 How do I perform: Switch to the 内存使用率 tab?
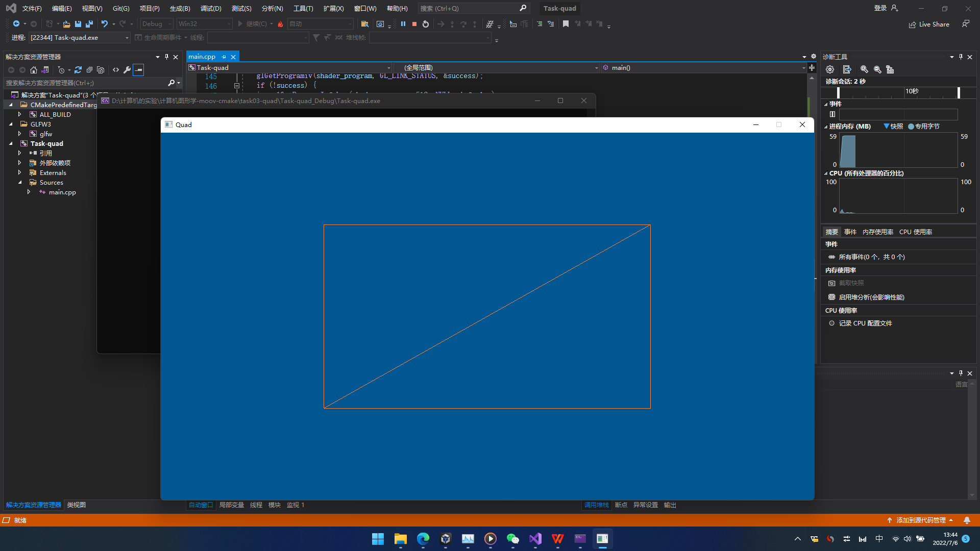[877, 232]
